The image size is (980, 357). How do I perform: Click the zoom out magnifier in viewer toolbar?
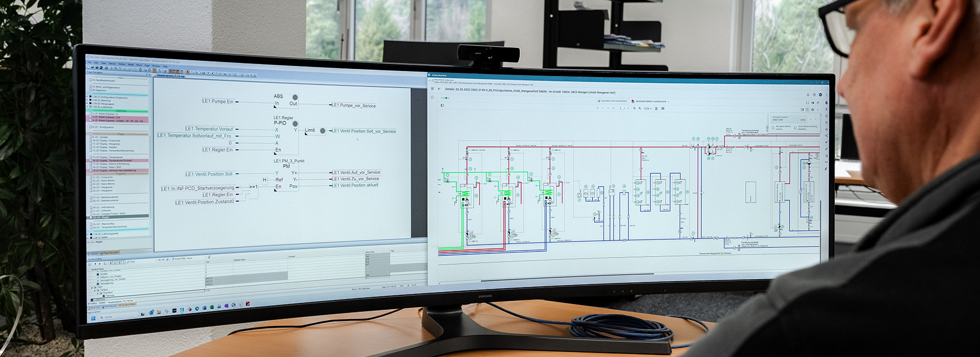634,108
